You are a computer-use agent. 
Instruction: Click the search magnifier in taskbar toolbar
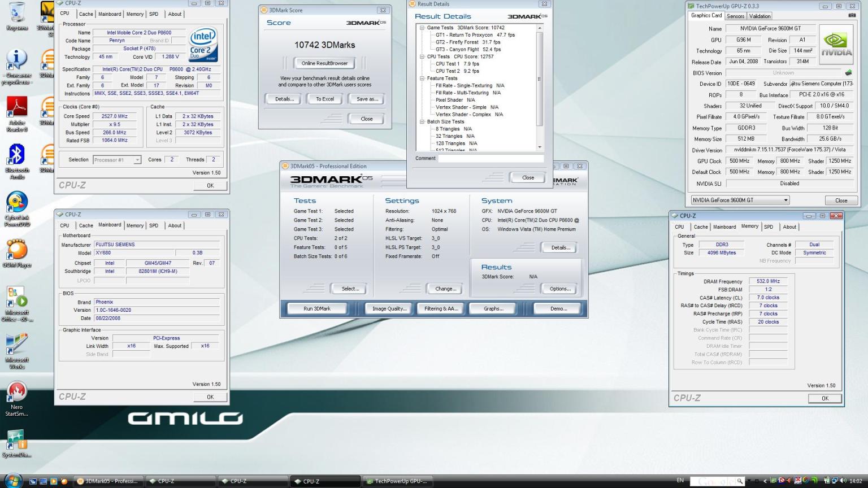point(739,481)
